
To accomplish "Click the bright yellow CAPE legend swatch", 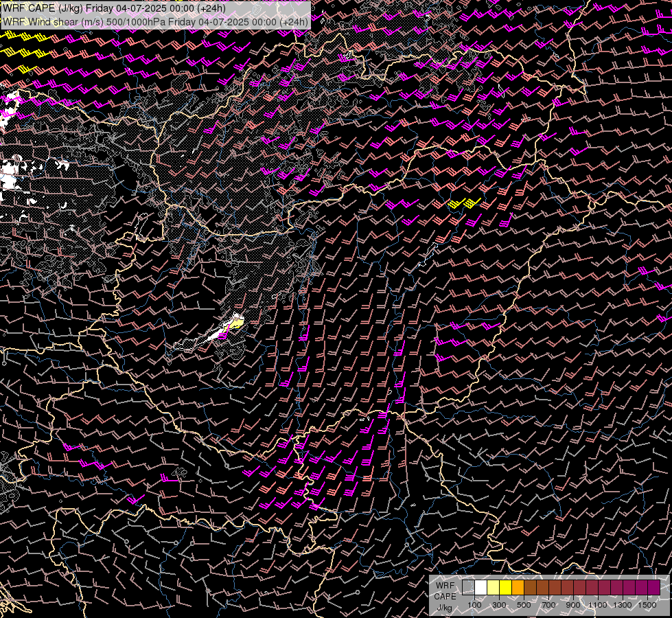I will [506, 587].
